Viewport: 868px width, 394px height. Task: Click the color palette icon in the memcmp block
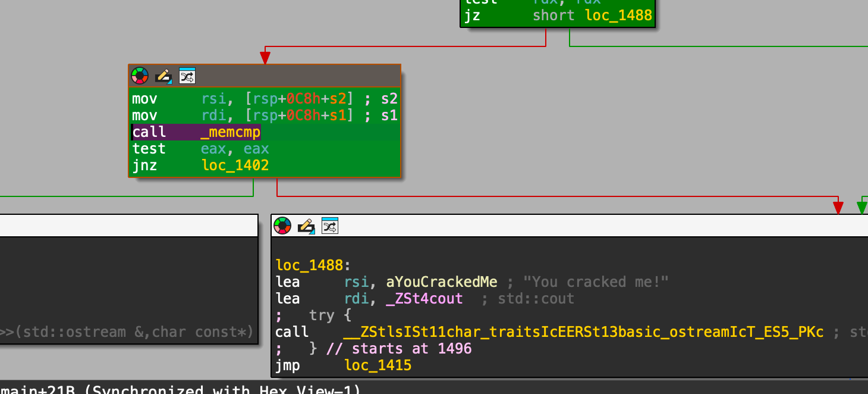[x=139, y=76]
